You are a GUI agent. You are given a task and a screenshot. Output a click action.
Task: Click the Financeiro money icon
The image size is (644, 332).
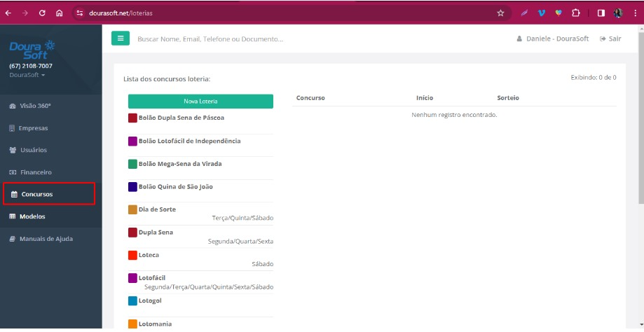pos(13,172)
